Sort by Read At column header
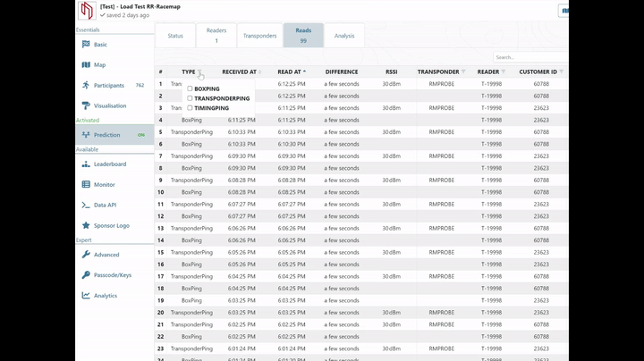The image size is (644, 361). [290, 71]
